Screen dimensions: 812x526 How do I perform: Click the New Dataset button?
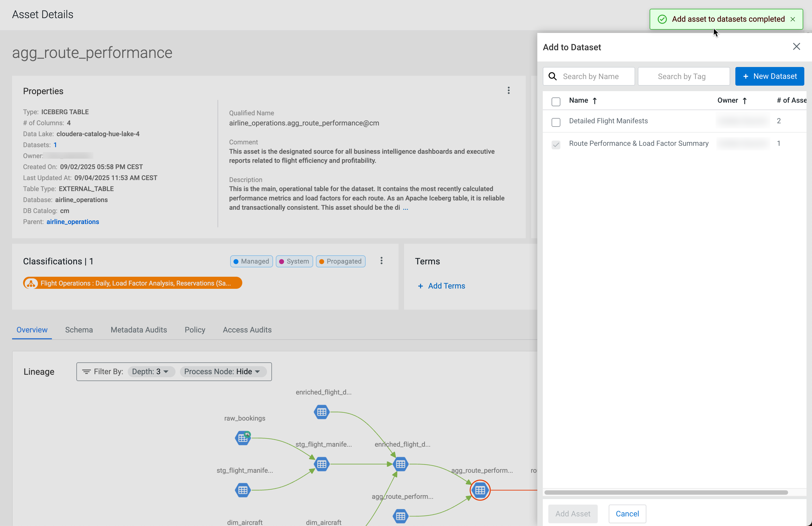point(769,76)
